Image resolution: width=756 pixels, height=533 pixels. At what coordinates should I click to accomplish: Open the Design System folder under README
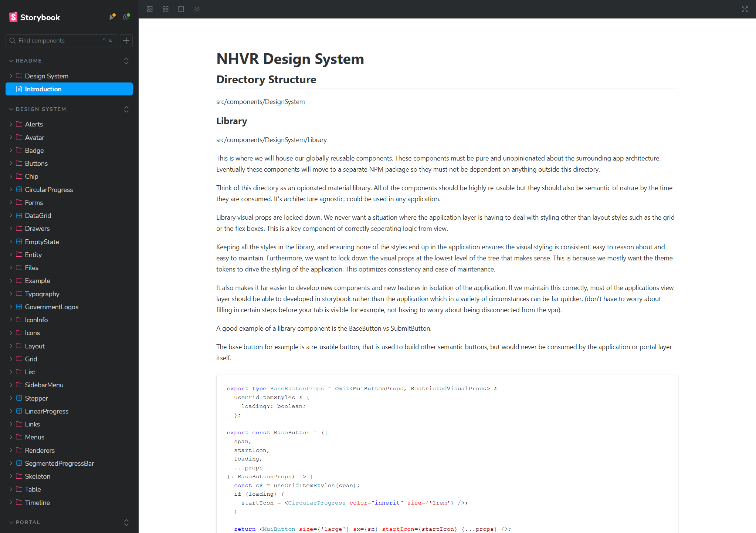[47, 76]
